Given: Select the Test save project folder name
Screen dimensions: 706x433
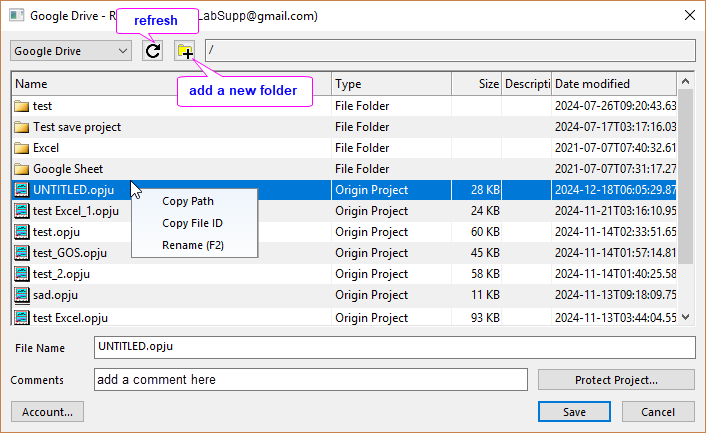Looking at the screenshot, I should [x=77, y=127].
